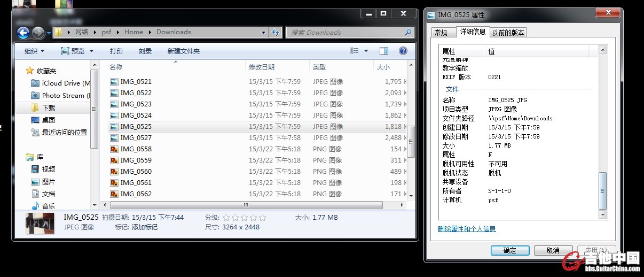Open the address bar path dropdown arrow
The image size is (644, 277).
(x=263, y=32)
